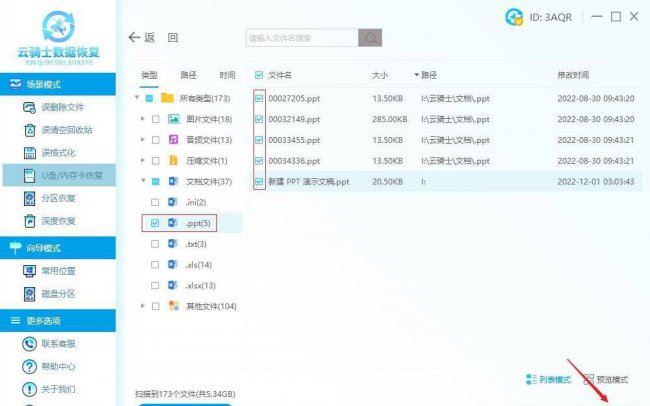Toggle the select-all 文件名 header checkbox
This screenshot has width=650, height=406.
click(x=259, y=75)
